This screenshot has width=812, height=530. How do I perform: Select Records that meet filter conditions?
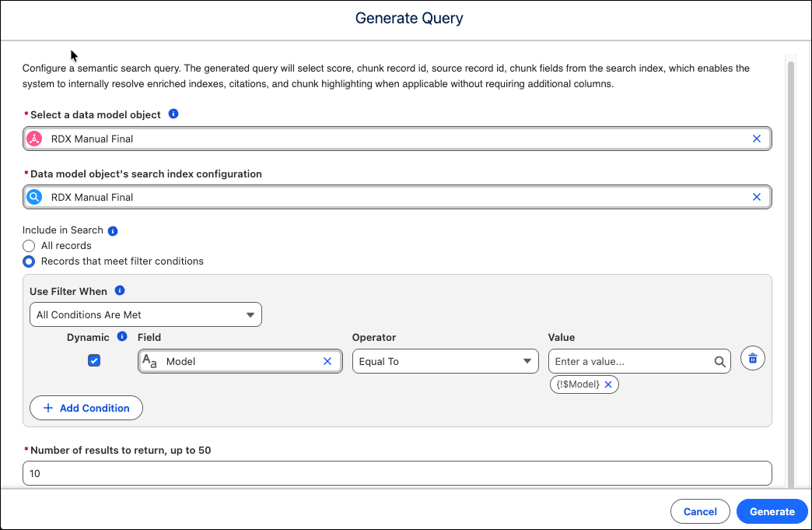29,261
